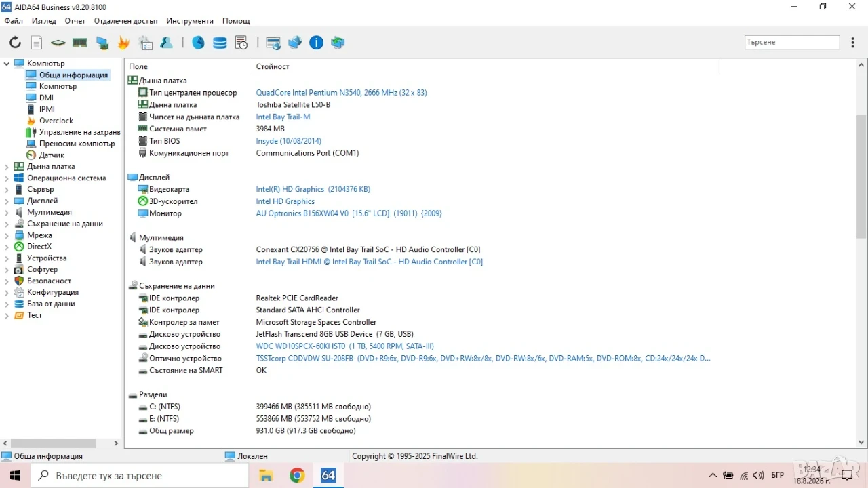The image size is (868, 488).
Task: Click the CPU chip toolbar icon
Action: click(x=58, y=43)
